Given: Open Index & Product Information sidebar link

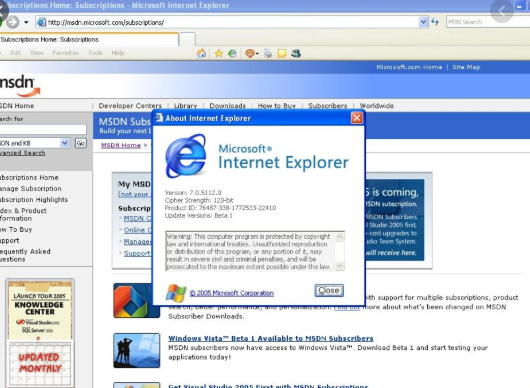Looking at the screenshot, I should pos(23,215).
